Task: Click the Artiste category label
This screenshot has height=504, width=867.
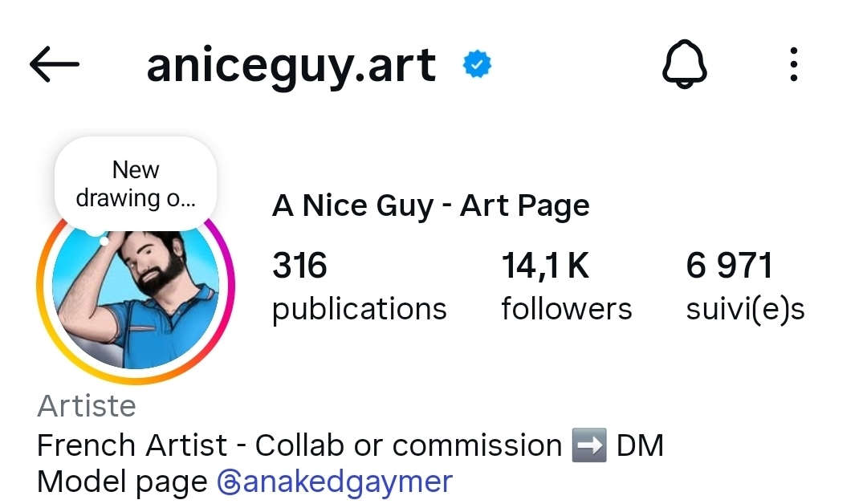Action: pos(87,406)
